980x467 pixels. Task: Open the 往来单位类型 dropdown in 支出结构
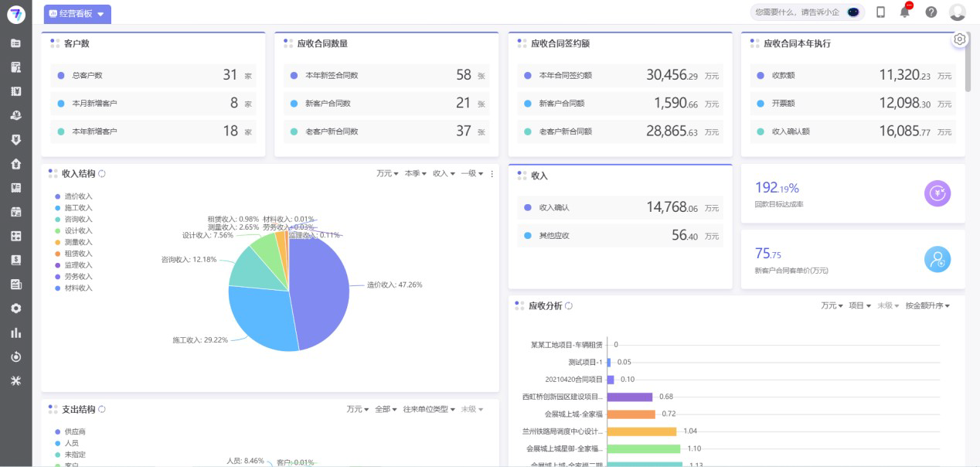427,409
